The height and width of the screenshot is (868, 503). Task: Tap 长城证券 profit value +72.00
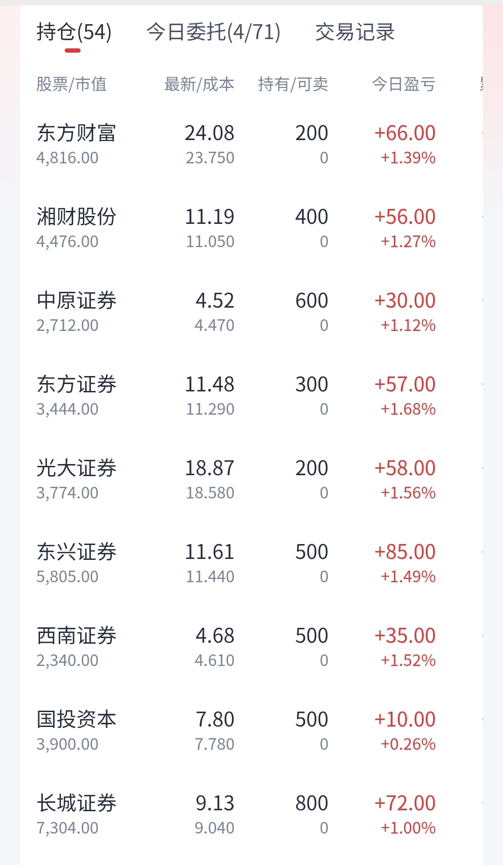coord(405,803)
